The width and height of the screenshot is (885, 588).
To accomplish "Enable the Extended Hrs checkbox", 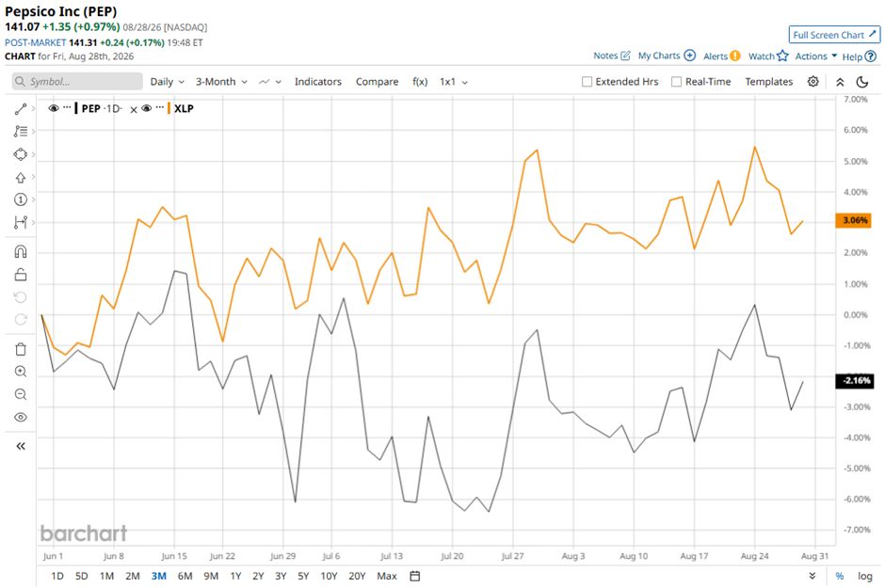I will pos(587,82).
